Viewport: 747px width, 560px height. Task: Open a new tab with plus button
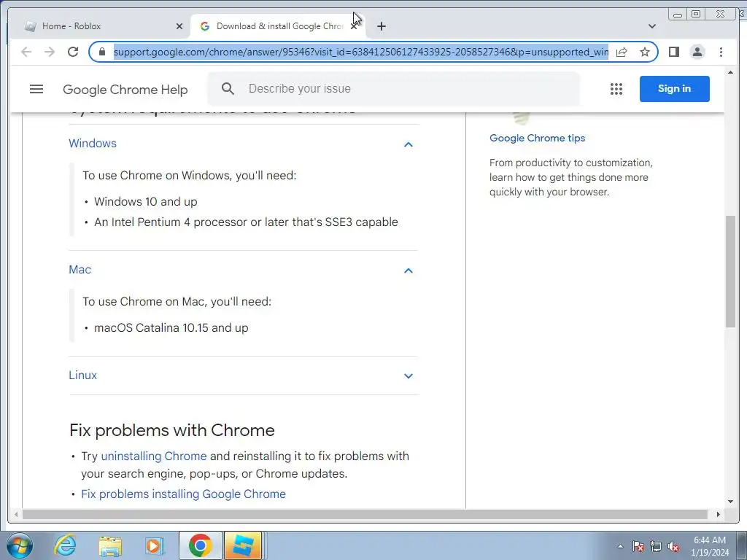point(381,26)
